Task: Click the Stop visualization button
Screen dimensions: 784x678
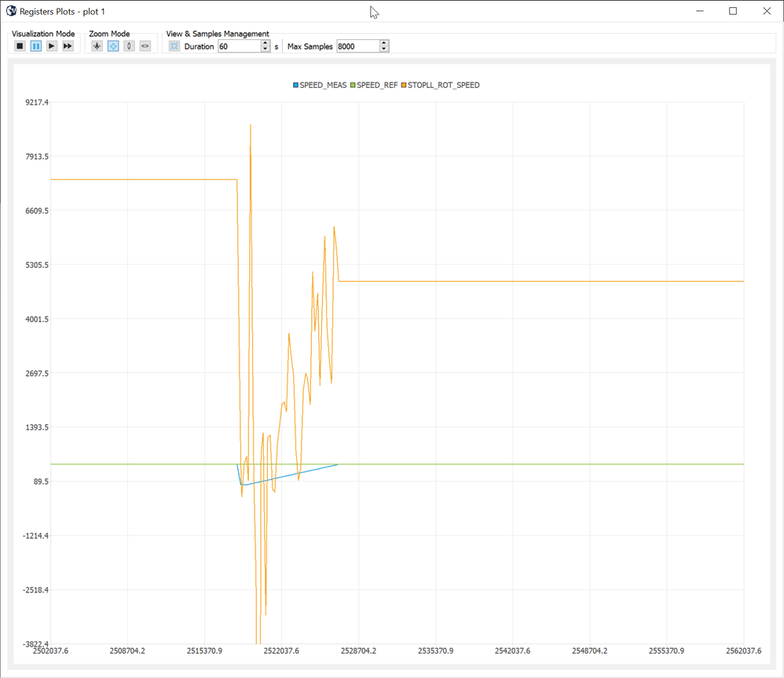Action: [20, 46]
